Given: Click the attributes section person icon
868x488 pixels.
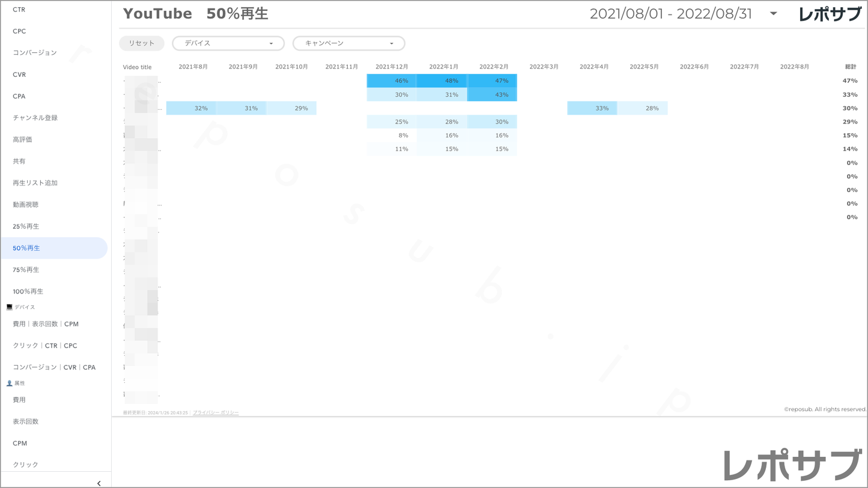Looking at the screenshot, I should pos(9,383).
